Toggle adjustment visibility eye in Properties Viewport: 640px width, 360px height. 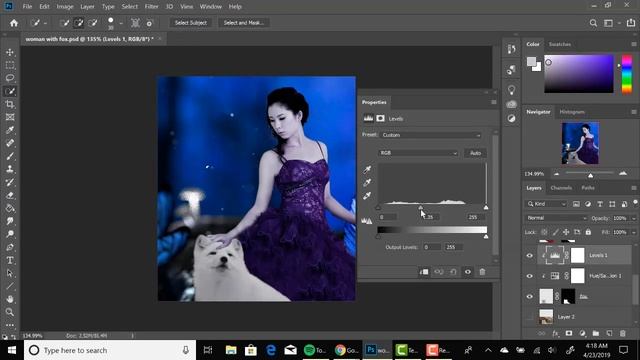[x=468, y=272]
